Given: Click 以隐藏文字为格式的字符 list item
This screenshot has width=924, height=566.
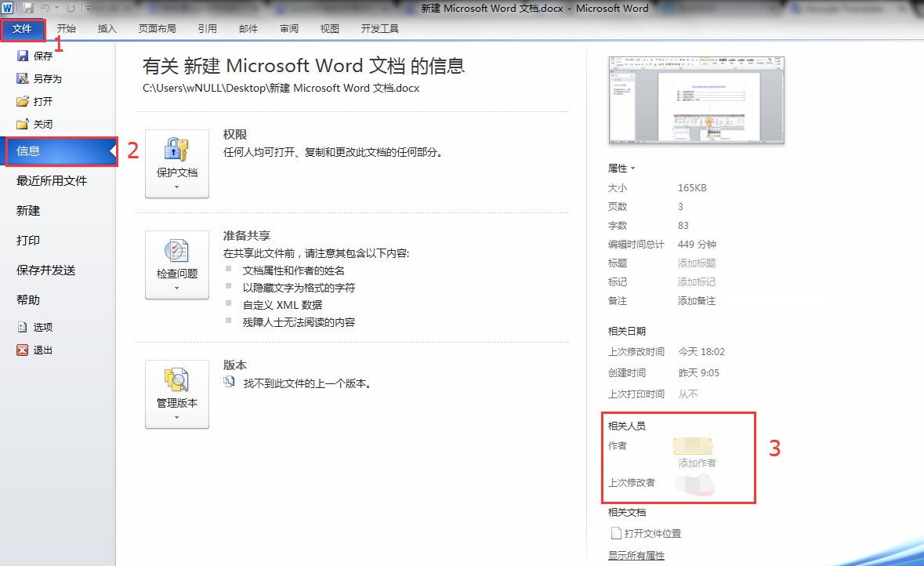Looking at the screenshot, I should pos(299,288).
